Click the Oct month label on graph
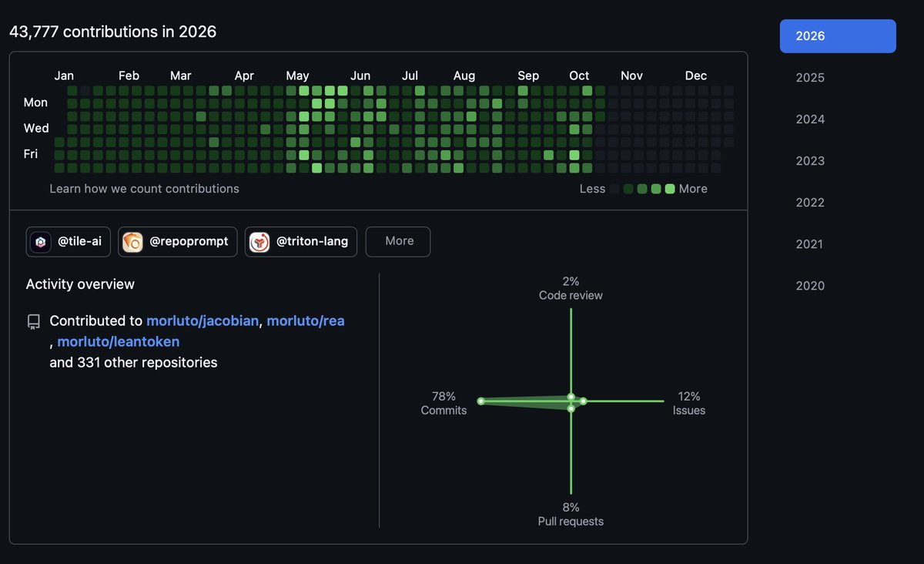924x564 pixels. [579, 76]
